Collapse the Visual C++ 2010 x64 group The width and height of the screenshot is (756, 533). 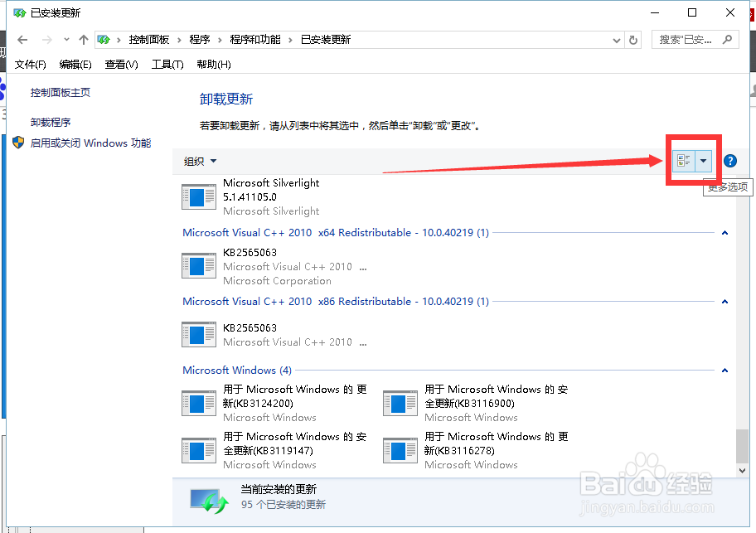[x=724, y=233]
